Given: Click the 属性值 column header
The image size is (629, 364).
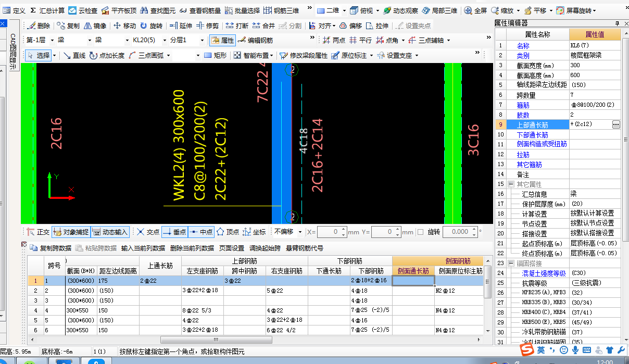Looking at the screenshot, I should tap(595, 34).
